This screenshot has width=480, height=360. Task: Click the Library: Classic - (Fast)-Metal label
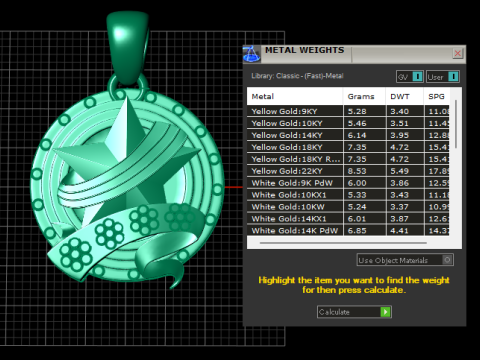[x=297, y=76]
